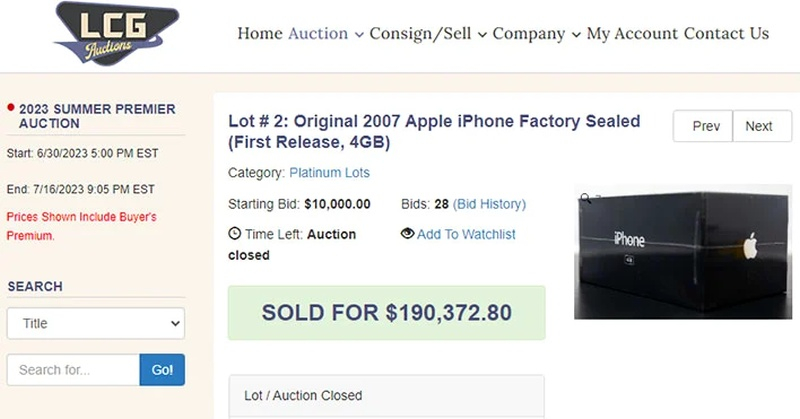Screen dimensions: 800x419
Task: Go to the Prev lot
Action: pyautogui.click(x=706, y=126)
